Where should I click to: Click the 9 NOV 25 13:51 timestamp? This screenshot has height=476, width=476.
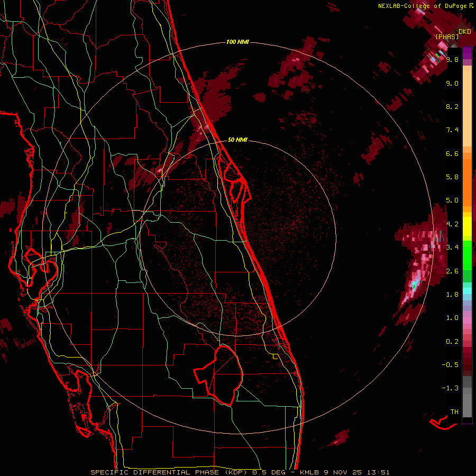click(356, 472)
